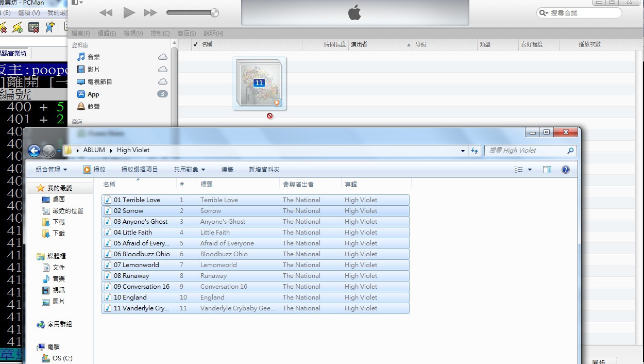644x364 pixels.
Task: Expand the Explorer address bar history dropdown
Action: point(463,151)
